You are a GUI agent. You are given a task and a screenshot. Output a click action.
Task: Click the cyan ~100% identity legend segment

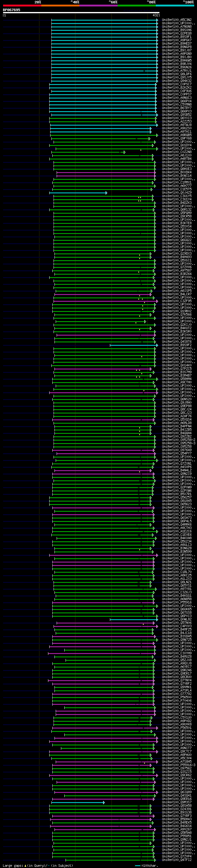tap(175, 6)
